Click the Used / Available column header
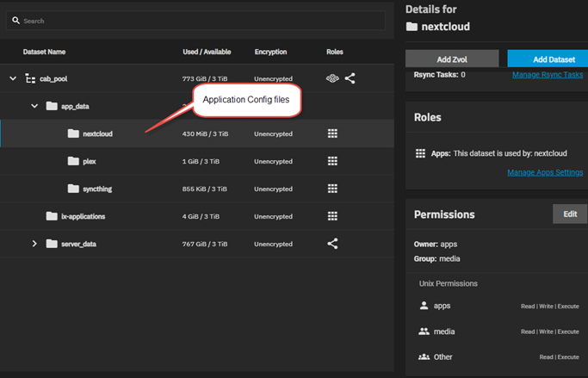The height and width of the screenshot is (378, 588). pos(207,52)
